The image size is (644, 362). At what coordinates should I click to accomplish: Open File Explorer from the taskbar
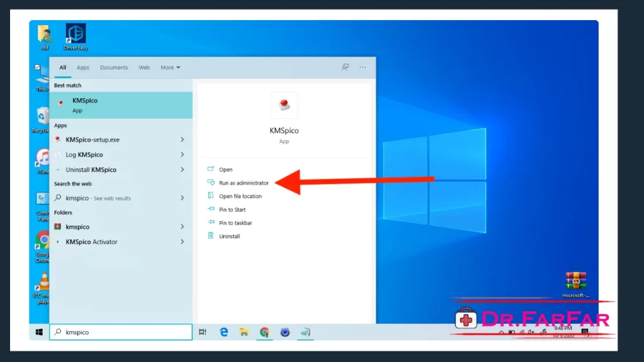[244, 332]
